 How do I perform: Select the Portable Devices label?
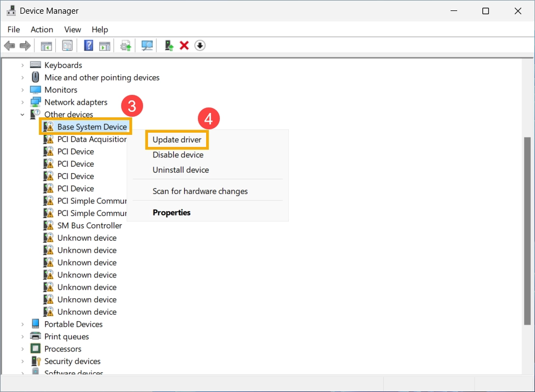[73, 324]
